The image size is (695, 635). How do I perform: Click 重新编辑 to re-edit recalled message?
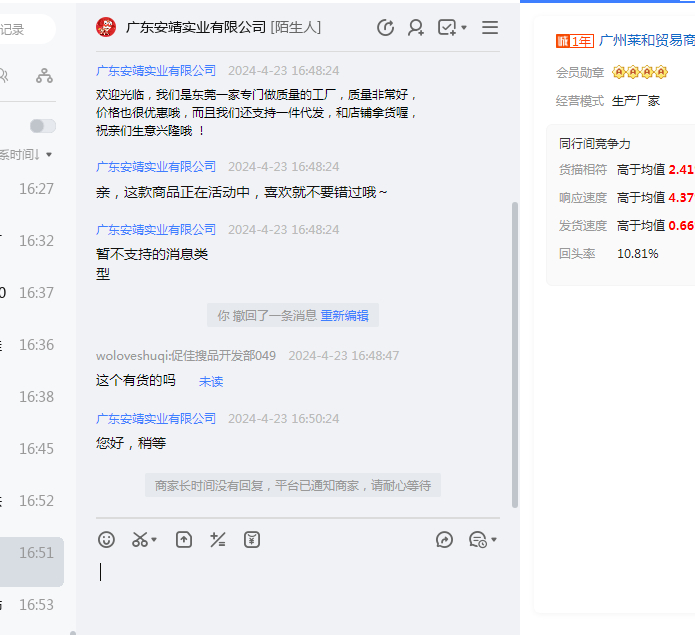tap(344, 316)
